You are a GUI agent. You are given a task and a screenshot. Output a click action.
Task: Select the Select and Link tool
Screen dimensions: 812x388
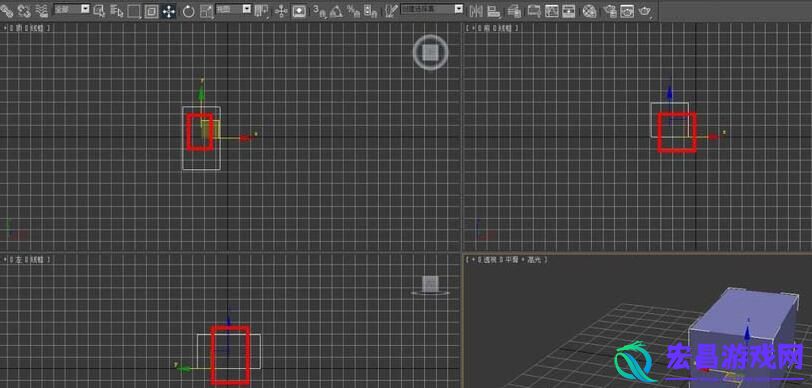[6, 10]
